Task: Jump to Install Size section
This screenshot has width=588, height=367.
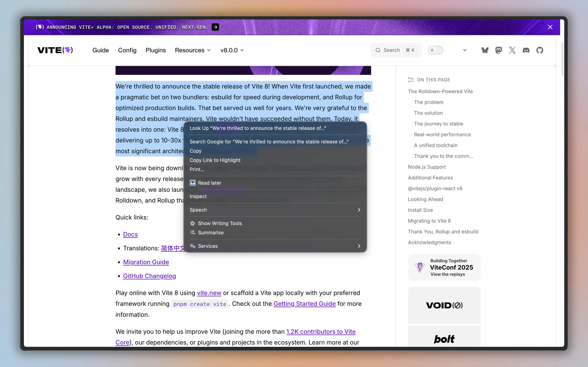Action: [421, 210]
